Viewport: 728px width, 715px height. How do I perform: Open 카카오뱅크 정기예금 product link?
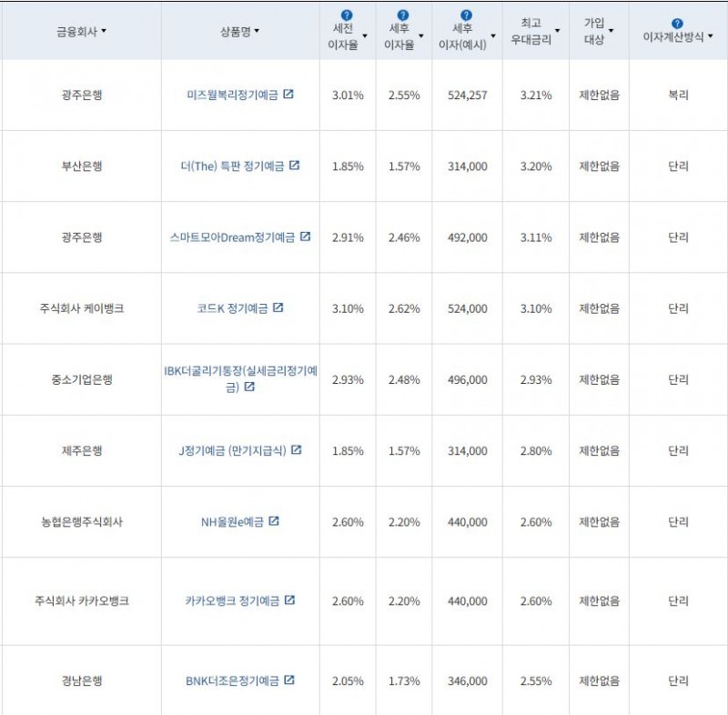pyautogui.click(x=232, y=601)
